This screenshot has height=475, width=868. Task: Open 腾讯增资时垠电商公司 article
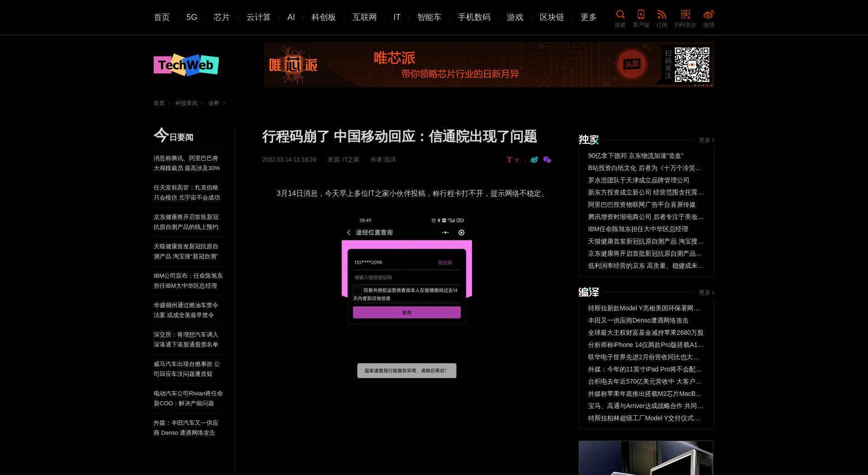tap(646, 217)
